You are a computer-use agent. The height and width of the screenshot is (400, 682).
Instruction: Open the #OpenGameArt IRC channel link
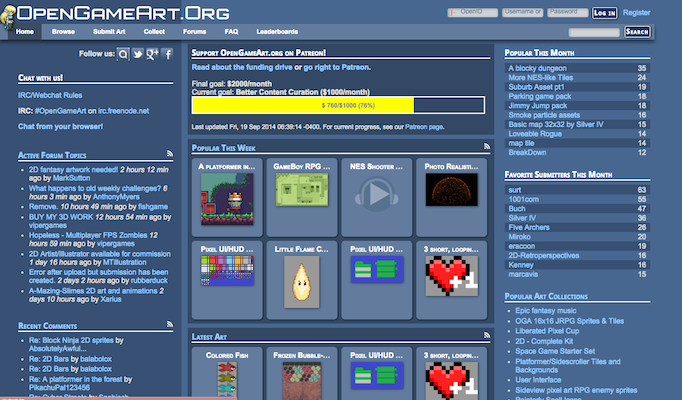point(60,111)
